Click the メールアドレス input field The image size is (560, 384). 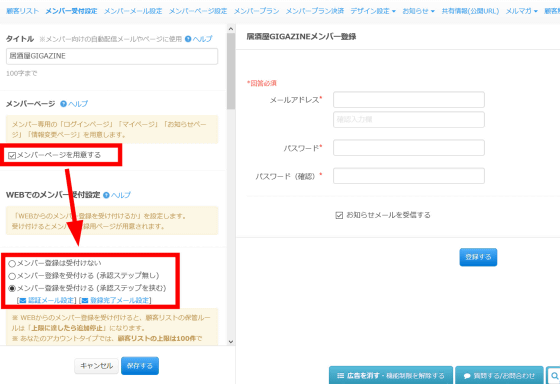[x=409, y=100]
